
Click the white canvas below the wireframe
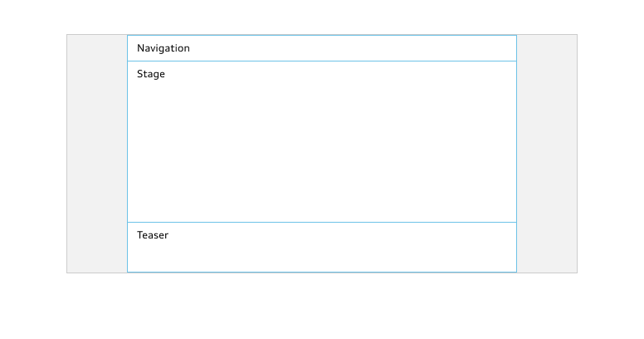322,307
